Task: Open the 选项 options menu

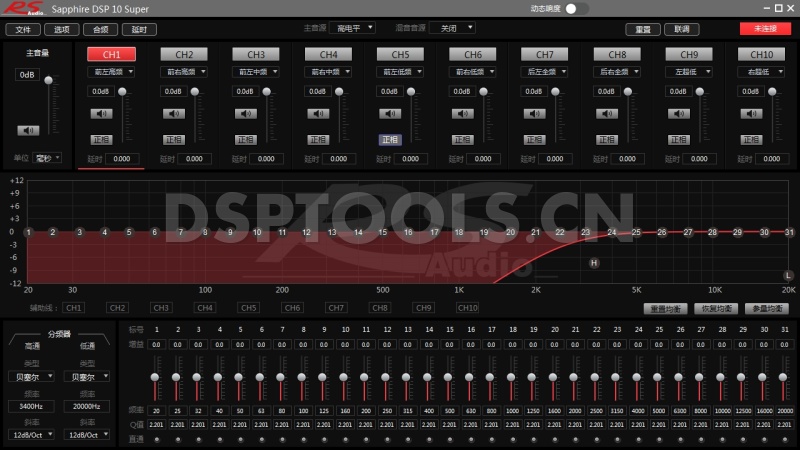Action: click(x=62, y=30)
